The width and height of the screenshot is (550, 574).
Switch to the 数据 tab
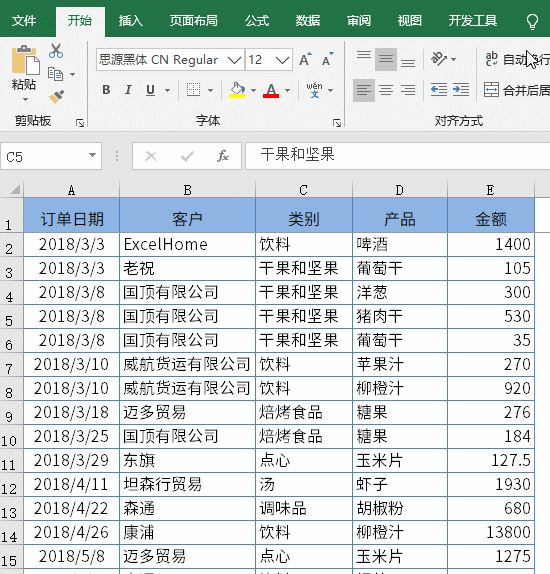[308, 21]
